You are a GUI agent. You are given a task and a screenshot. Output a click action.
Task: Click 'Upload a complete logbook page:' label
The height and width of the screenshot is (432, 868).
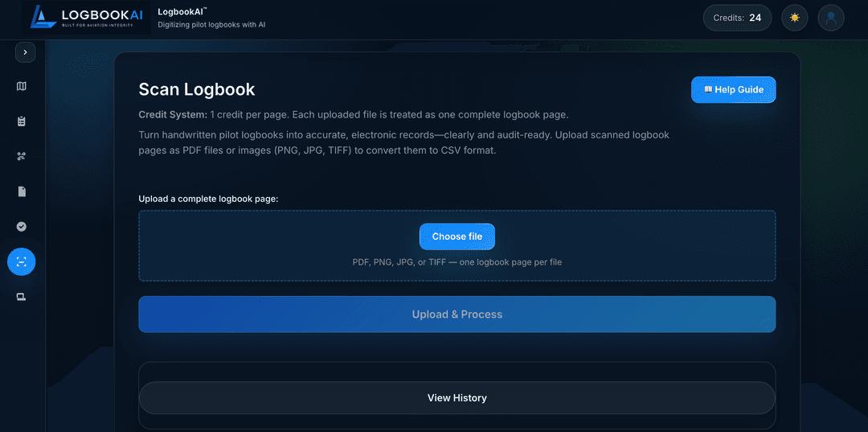pos(208,198)
